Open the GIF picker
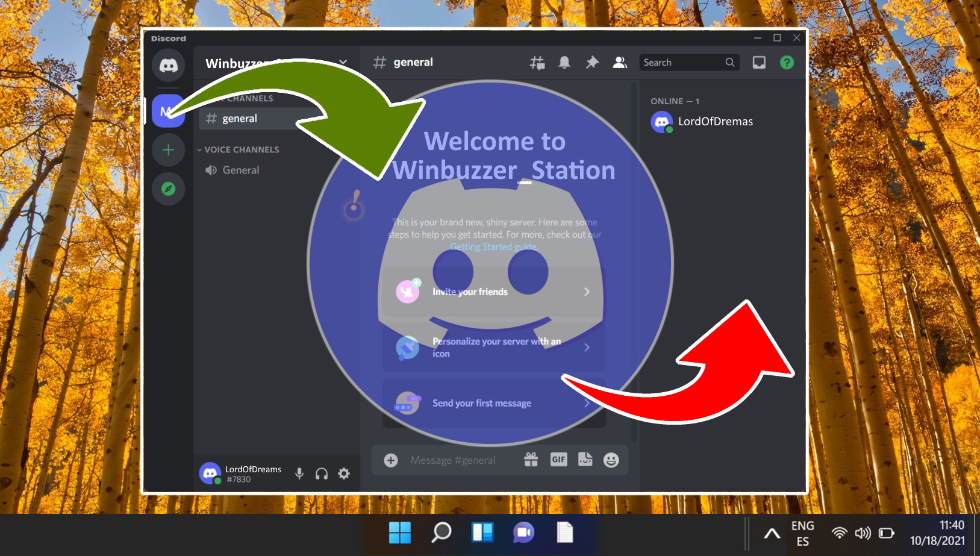 pos(558,460)
